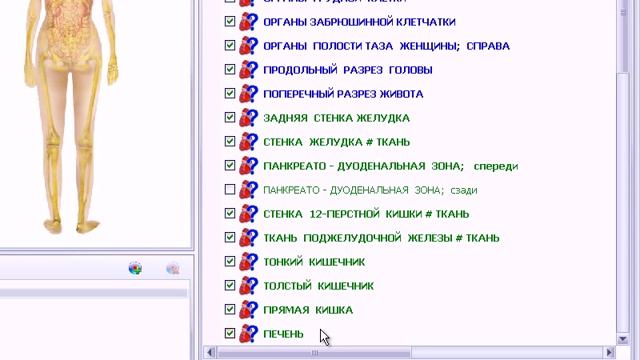Uncheck СТЕНКА 12-ПЕРСТНОЙ КИШКИ # ТКАНЬ checkbox
This screenshot has height=360, width=640.
[x=230, y=213]
